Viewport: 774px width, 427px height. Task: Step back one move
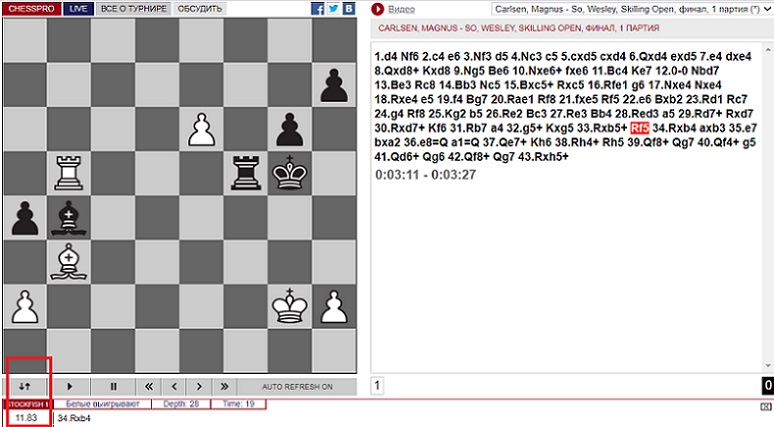coord(174,386)
